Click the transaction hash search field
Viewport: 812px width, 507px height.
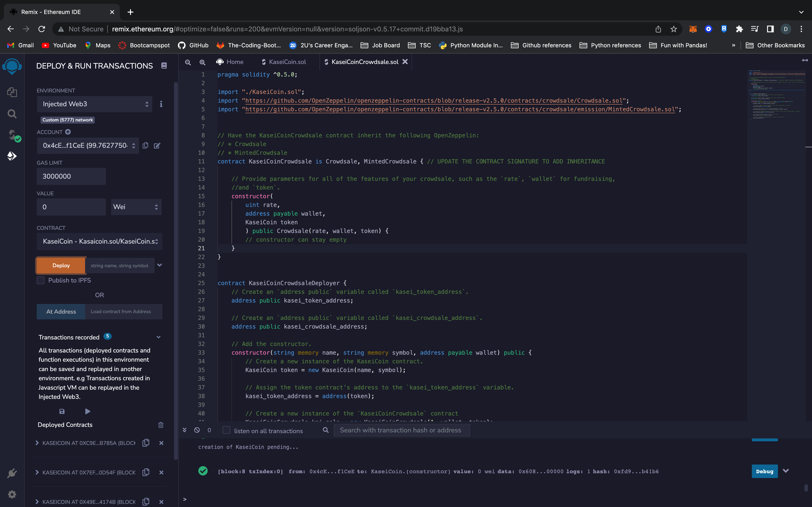pos(401,430)
